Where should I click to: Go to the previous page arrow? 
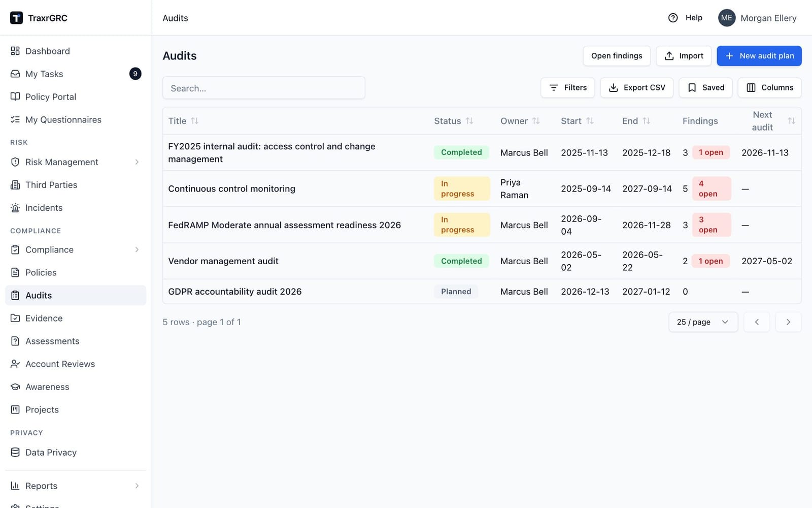757,322
